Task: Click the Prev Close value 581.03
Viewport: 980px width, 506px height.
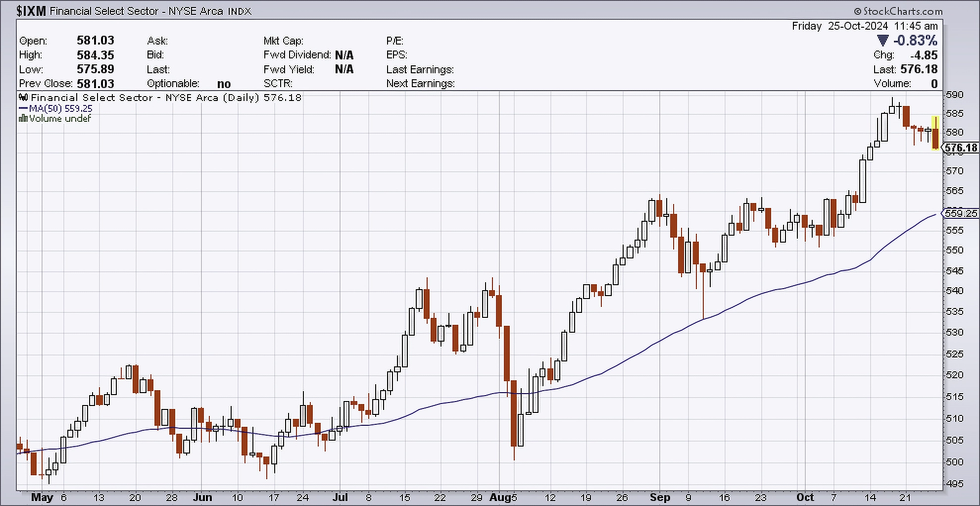Action: pyautogui.click(x=95, y=84)
